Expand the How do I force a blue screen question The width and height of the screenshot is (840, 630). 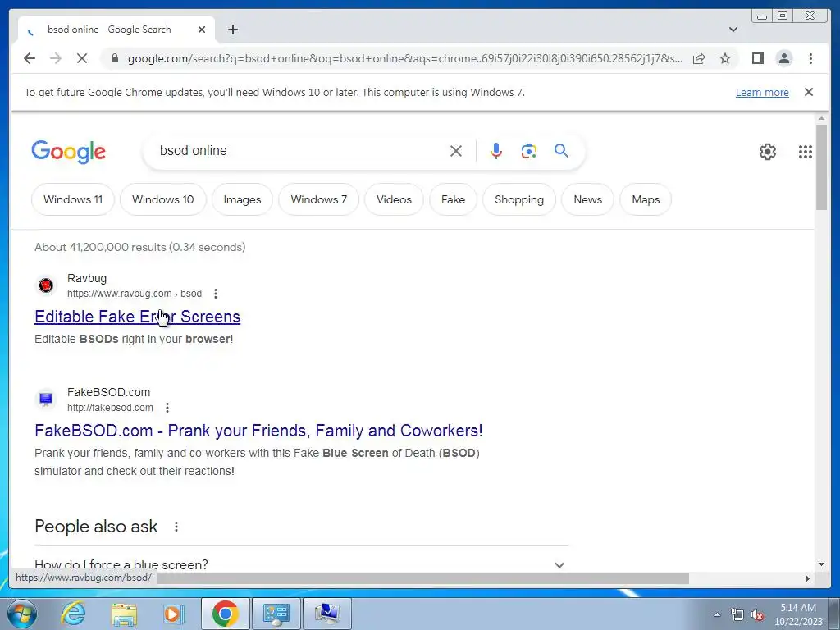point(301,564)
